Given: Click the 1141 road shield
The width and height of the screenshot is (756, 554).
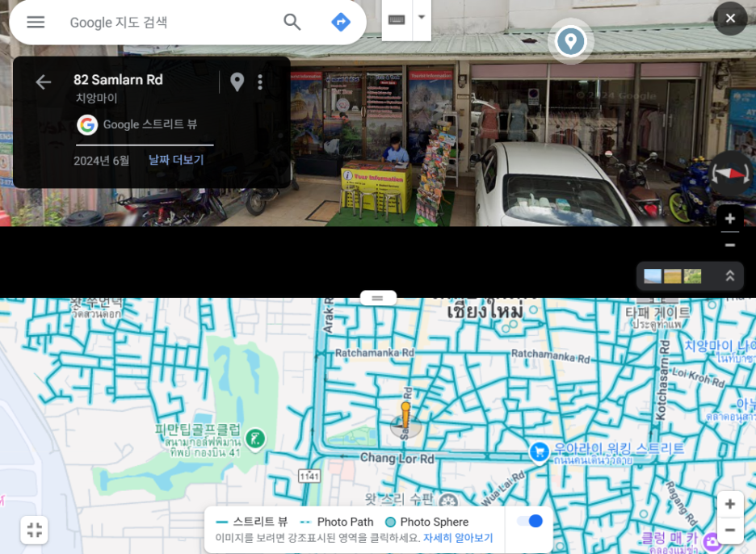Looking at the screenshot, I should 309,476.
